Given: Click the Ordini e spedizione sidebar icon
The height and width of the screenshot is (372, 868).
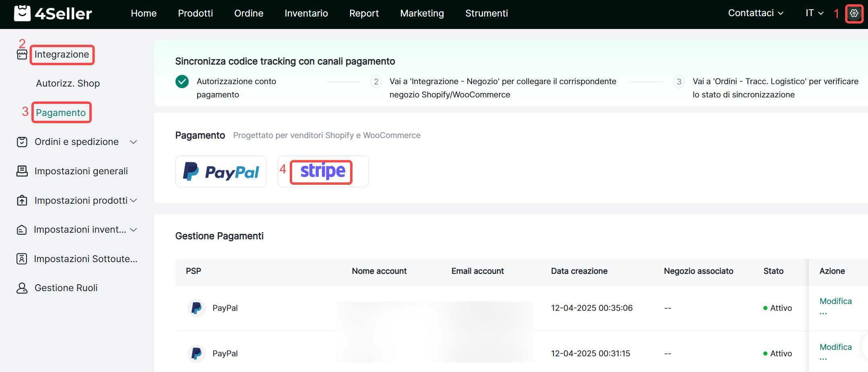Looking at the screenshot, I should (x=22, y=142).
